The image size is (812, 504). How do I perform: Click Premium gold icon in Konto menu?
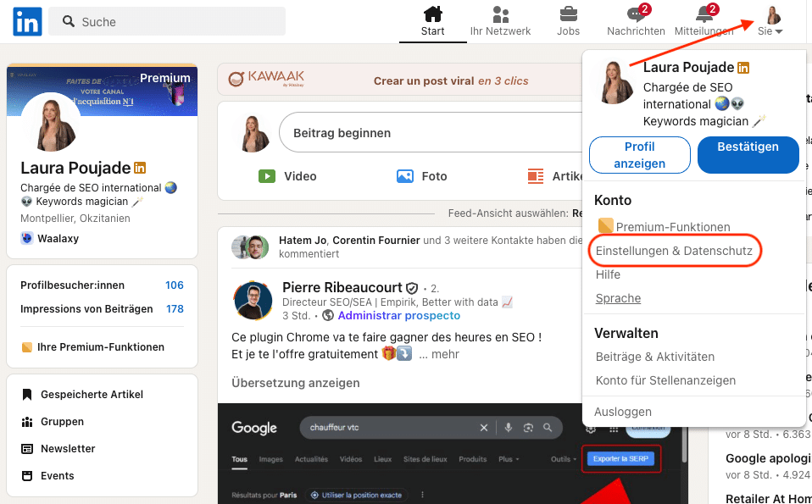point(605,225)
